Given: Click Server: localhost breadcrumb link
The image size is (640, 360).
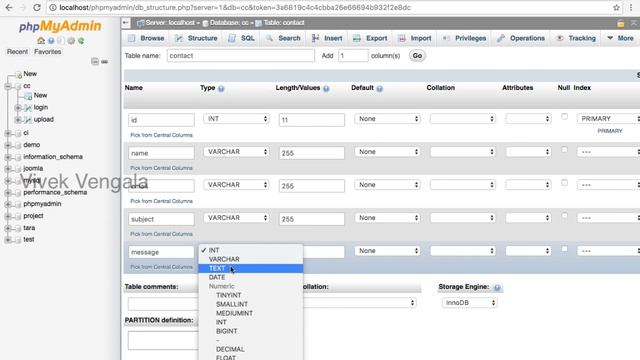Looking at the screenshot, I should 170,23.
